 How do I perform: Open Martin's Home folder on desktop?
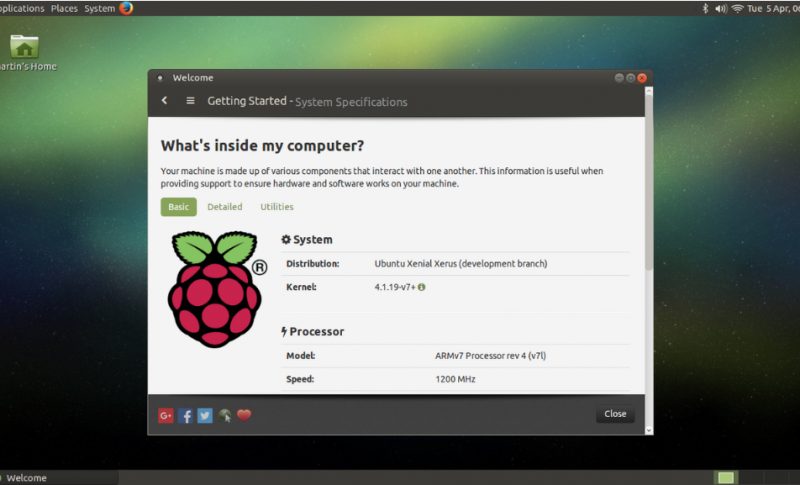click(24, 53)
